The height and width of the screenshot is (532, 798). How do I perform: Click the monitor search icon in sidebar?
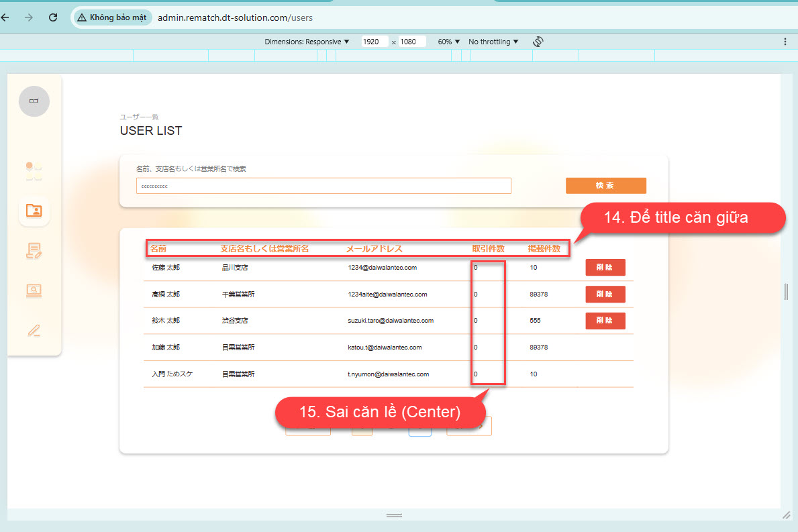point(34,290)
